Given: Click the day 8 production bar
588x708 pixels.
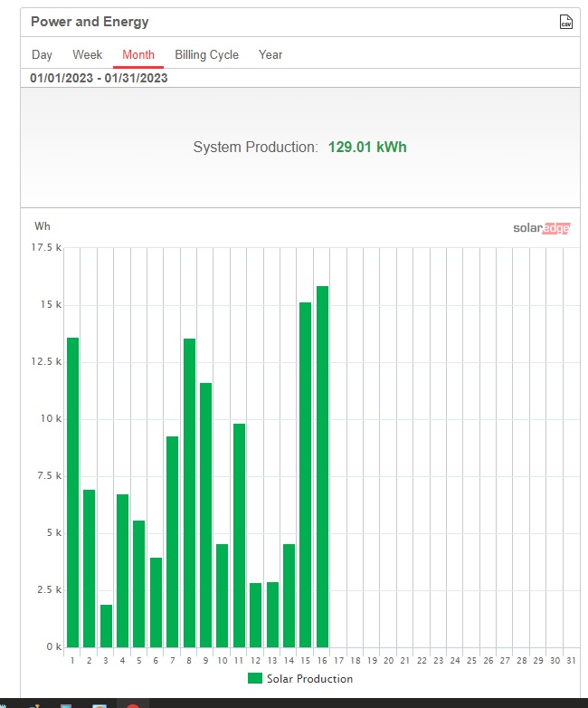Looking at the screenshot, I should (x=190, y=493).
